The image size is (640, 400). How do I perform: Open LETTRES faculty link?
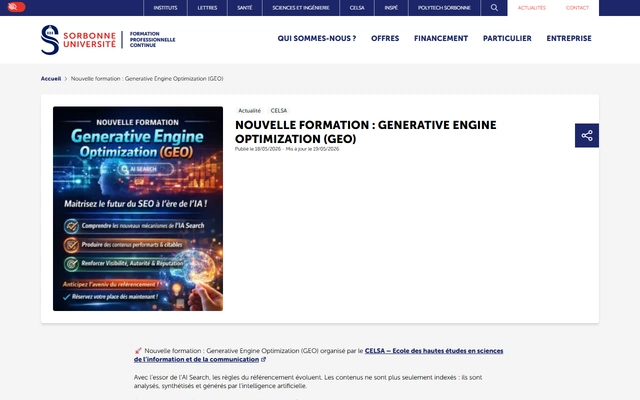[207, 8]
